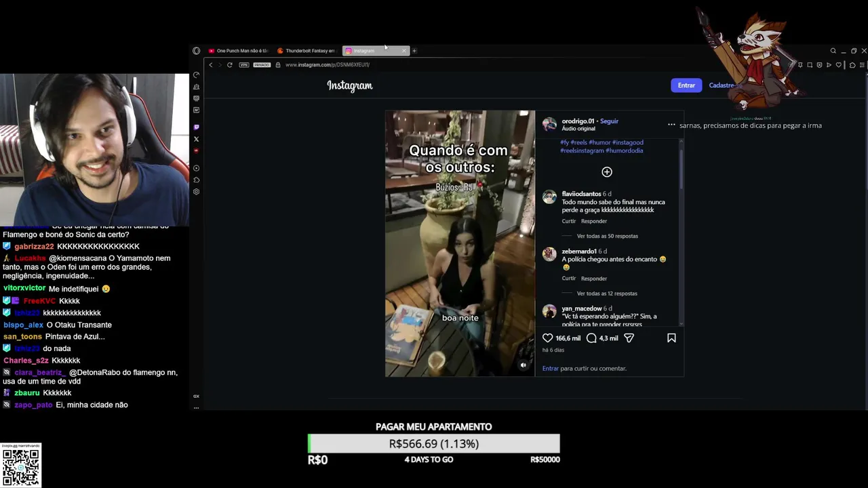The width and height of the screenshot is (868, 488).
Task: Like zebernardo1 comment via Curtir
Action: coord(568,279)
